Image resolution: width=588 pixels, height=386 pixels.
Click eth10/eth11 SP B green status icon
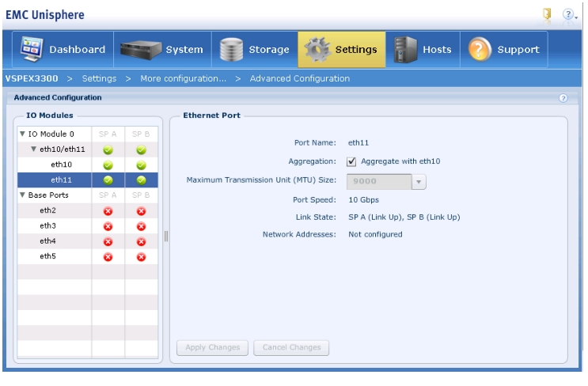141,150
